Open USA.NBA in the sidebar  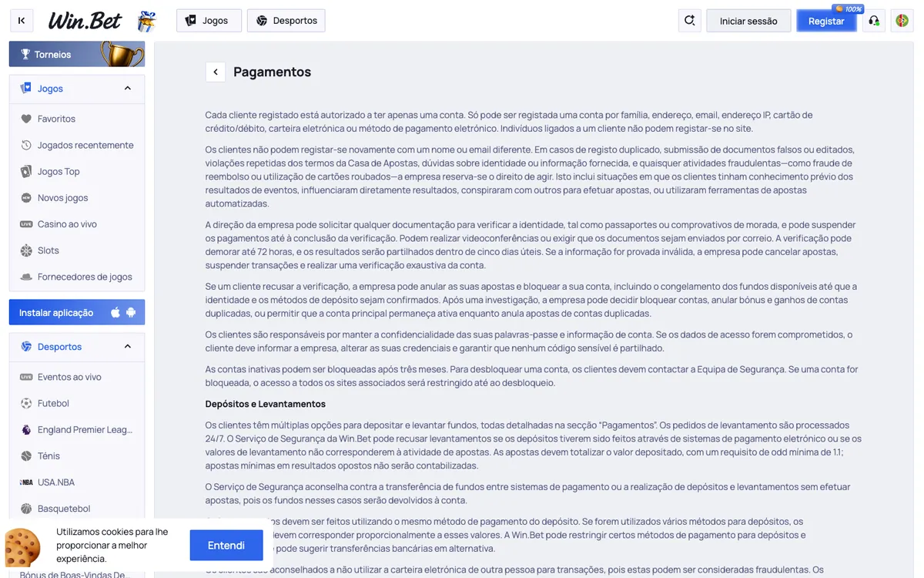tap(56, 482)
